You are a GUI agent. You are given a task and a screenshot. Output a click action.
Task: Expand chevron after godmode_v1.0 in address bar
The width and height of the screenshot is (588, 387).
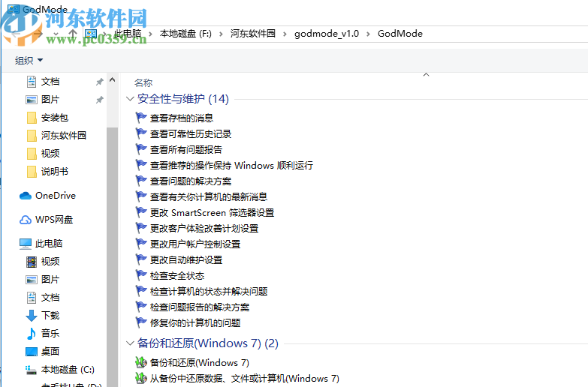(x=368, y=34)
